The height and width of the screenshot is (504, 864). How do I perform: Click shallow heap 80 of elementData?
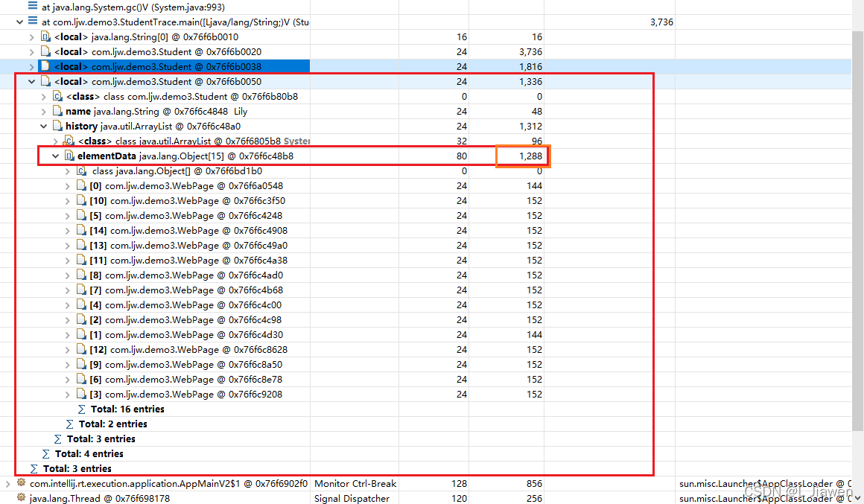462,156
